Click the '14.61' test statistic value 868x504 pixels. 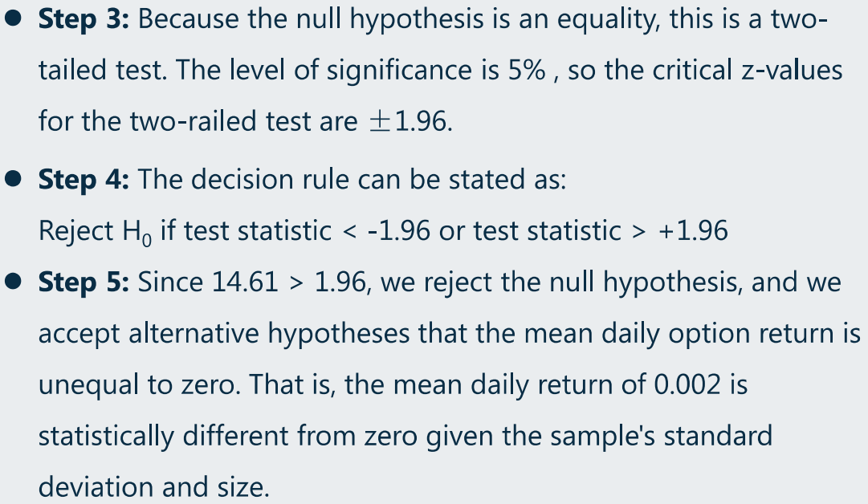[x=245, y=282]
